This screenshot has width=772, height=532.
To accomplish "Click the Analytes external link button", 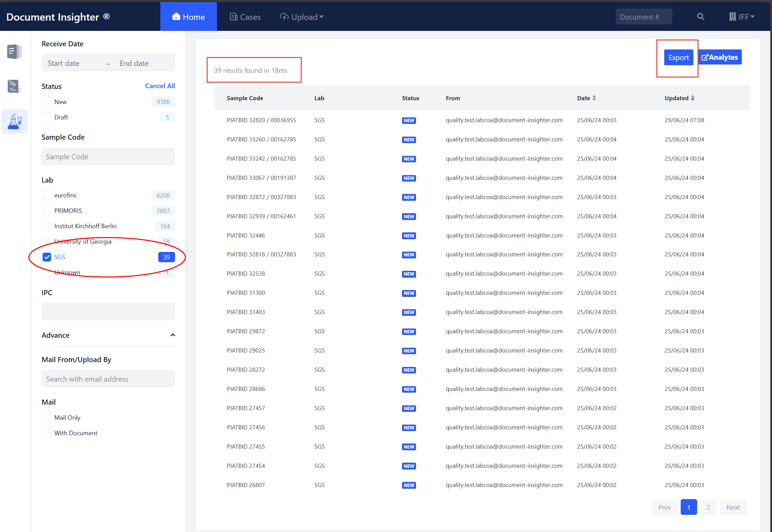I will (x=720, y=57).
